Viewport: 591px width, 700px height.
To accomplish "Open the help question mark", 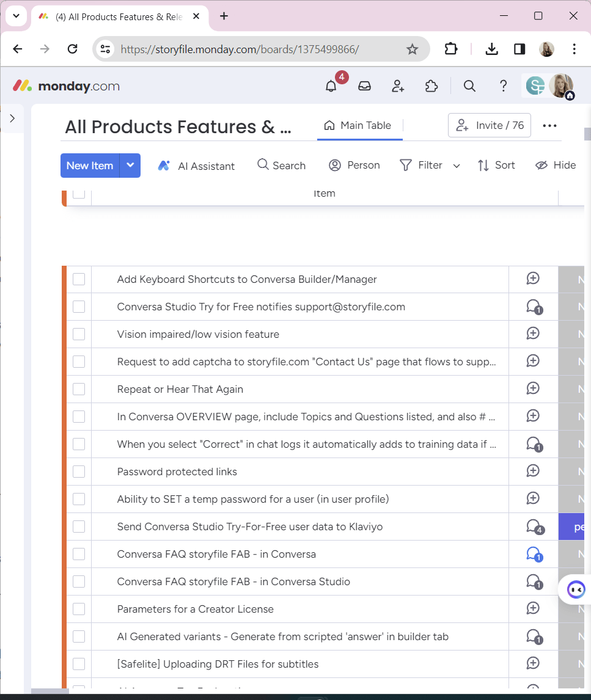I will [503, 86].
